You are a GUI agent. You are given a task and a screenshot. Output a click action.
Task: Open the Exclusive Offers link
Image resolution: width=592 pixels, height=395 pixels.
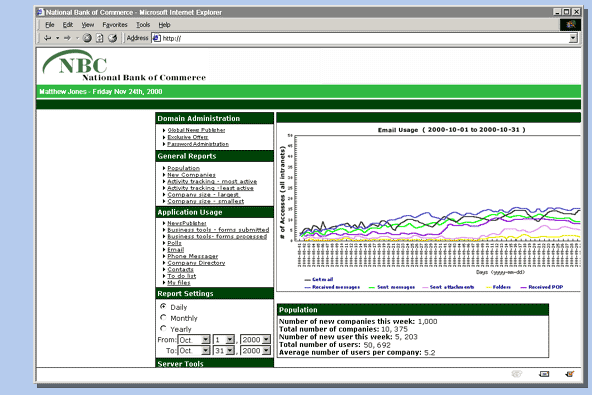188,137
